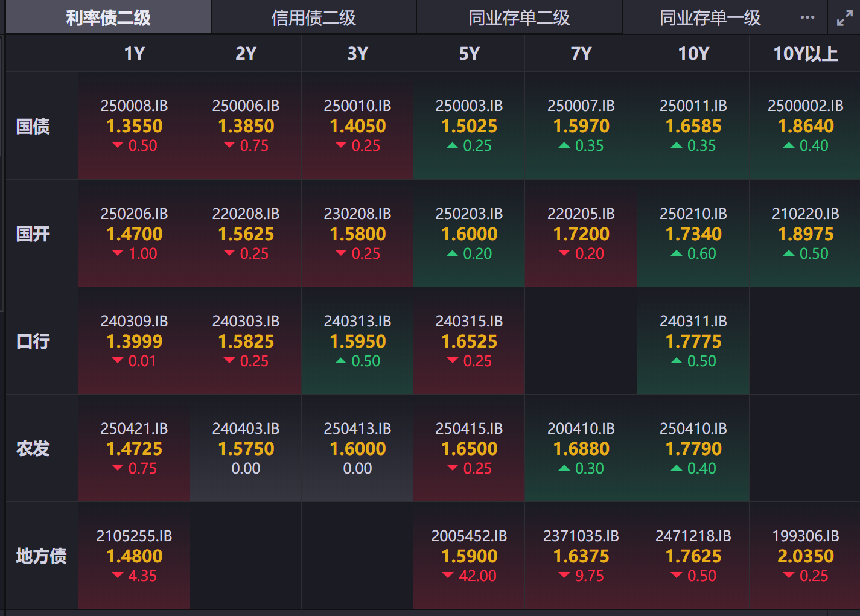This screenshot has height=616, width=860.
Task: Select the 10Y column header
Action: click(x=693, y=54)
